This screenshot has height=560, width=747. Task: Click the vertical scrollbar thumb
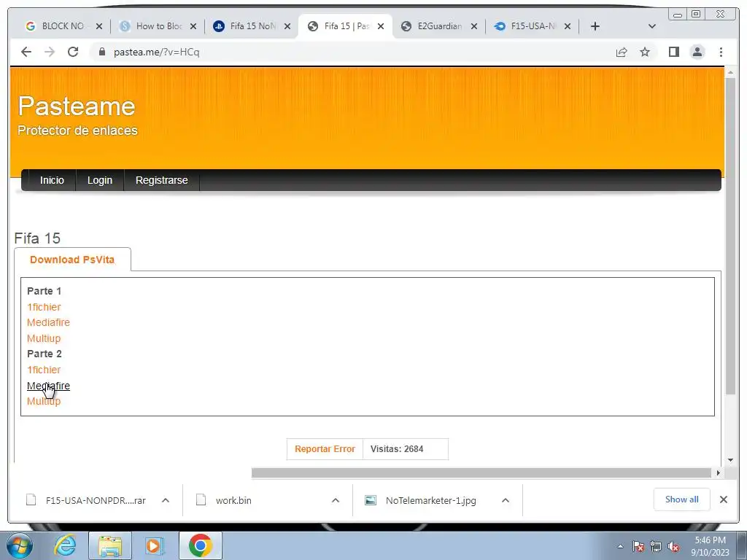[x=730, y=236]
